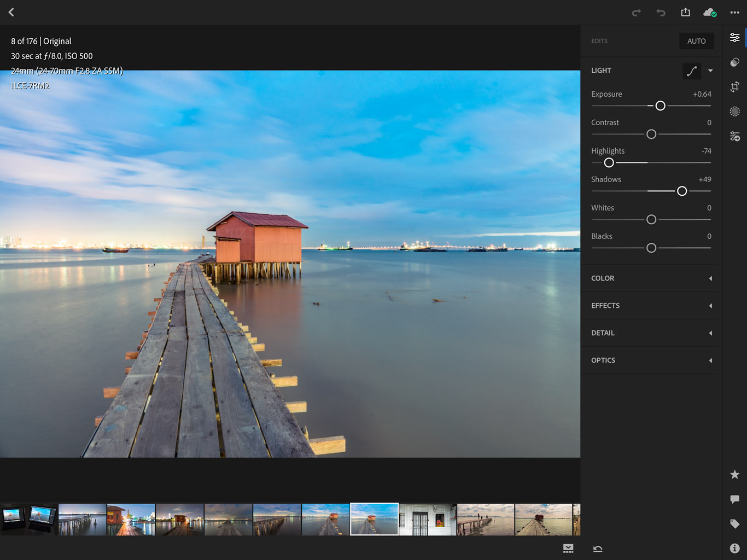Viewport: 747px width, 560px height.
Task: Toggle the tone curve editor
Action: tap(691, 71)
